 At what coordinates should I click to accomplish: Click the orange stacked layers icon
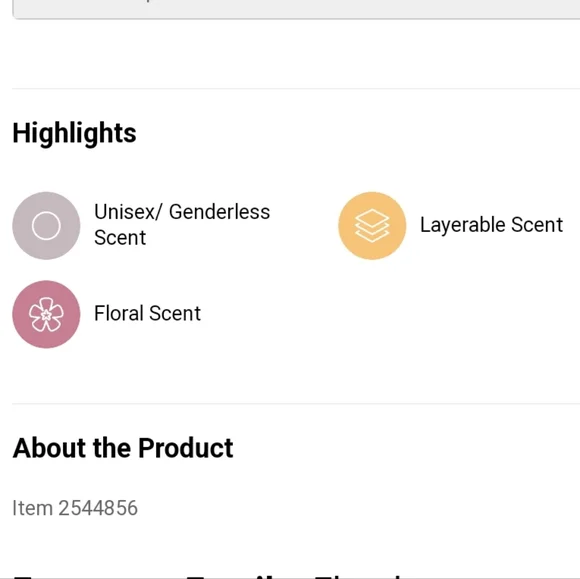coord(372,226)
